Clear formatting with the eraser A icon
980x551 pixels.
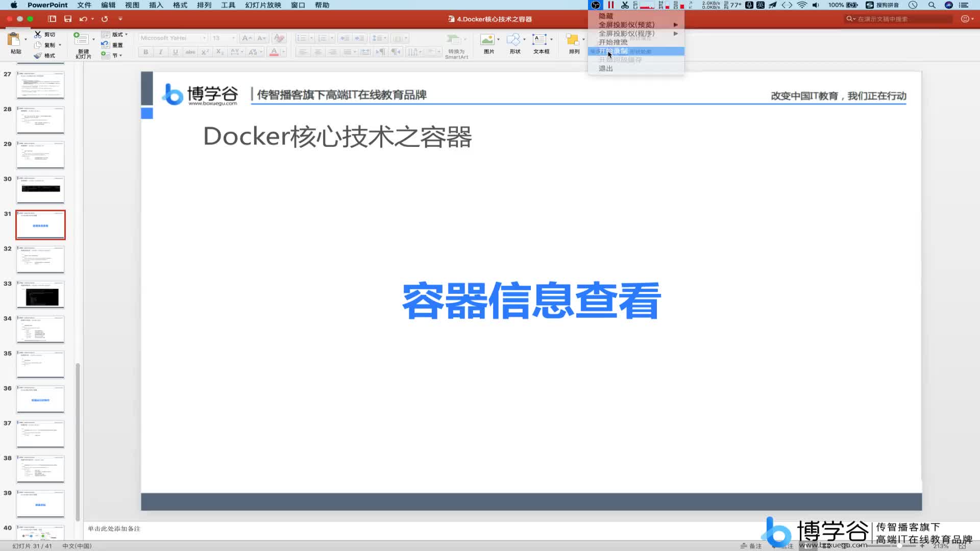coord(279,38)
